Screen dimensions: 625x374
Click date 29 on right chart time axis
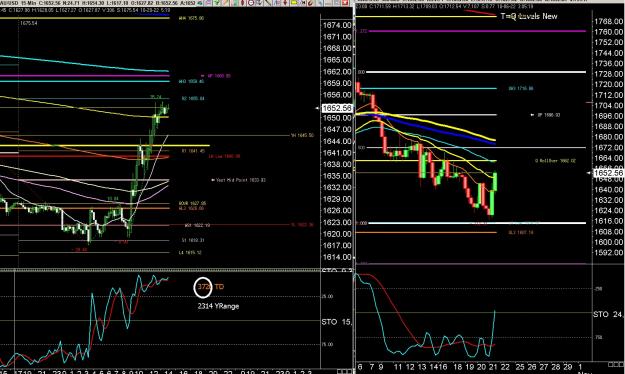(x=568, y=367)
